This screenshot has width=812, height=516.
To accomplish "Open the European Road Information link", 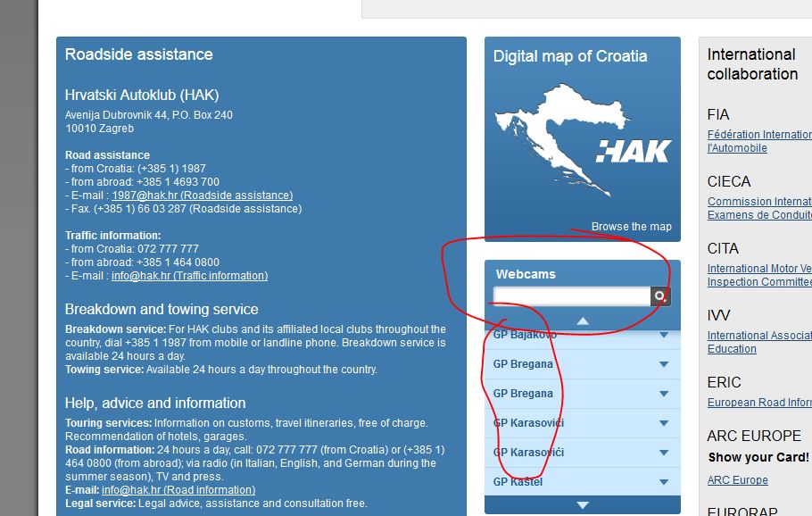I will [x=759, y=402].
